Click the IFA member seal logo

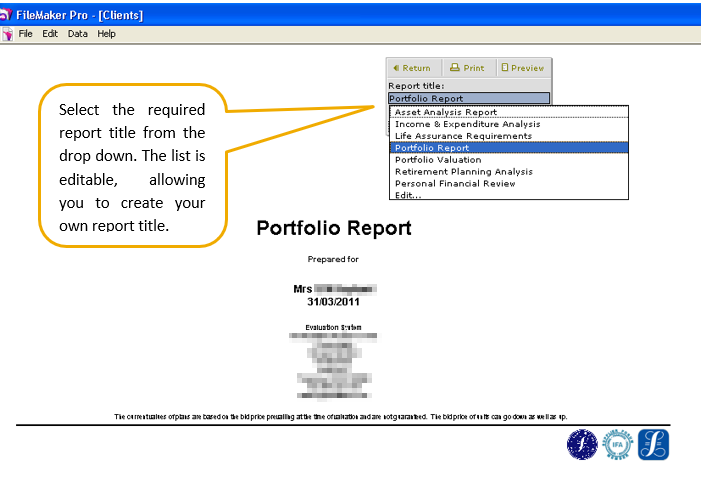617,444
